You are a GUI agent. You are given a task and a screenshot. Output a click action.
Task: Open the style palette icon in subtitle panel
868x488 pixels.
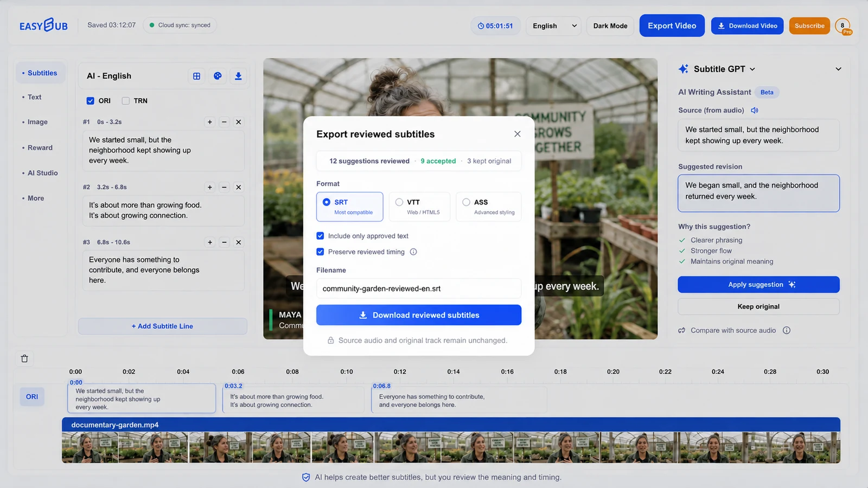(218, 76)
